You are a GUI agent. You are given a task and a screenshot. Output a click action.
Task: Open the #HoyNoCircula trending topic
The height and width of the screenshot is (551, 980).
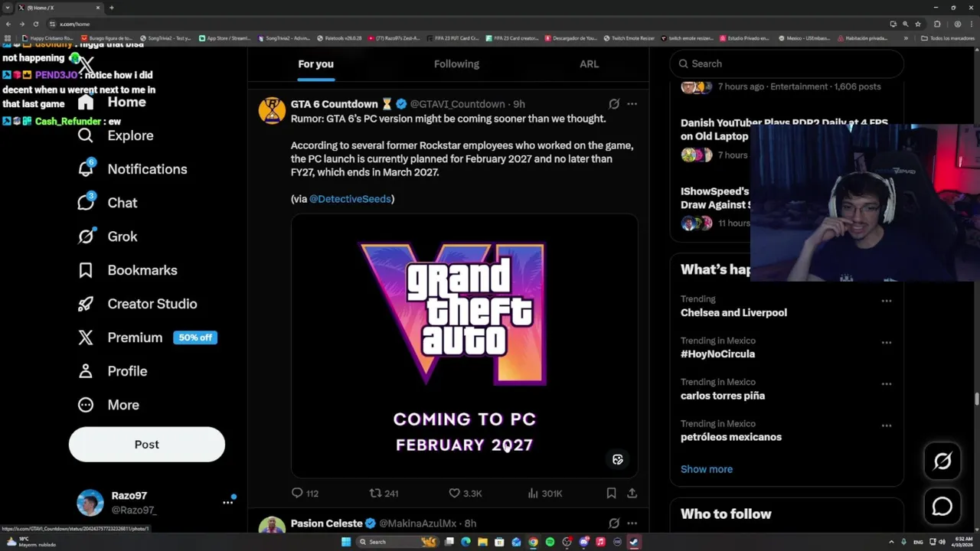tap(718, 354)
